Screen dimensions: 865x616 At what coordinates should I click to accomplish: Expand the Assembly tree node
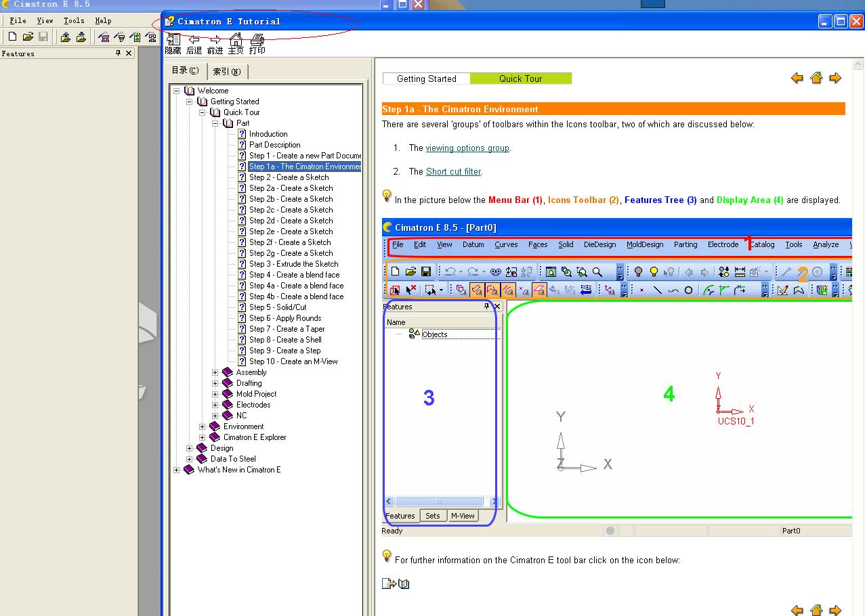point(215,372)
